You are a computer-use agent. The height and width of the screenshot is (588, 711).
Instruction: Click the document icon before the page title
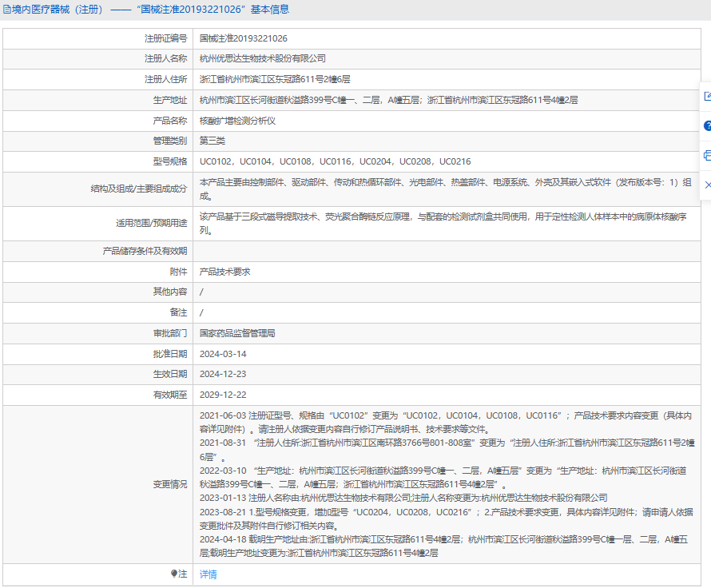(7, 10)
